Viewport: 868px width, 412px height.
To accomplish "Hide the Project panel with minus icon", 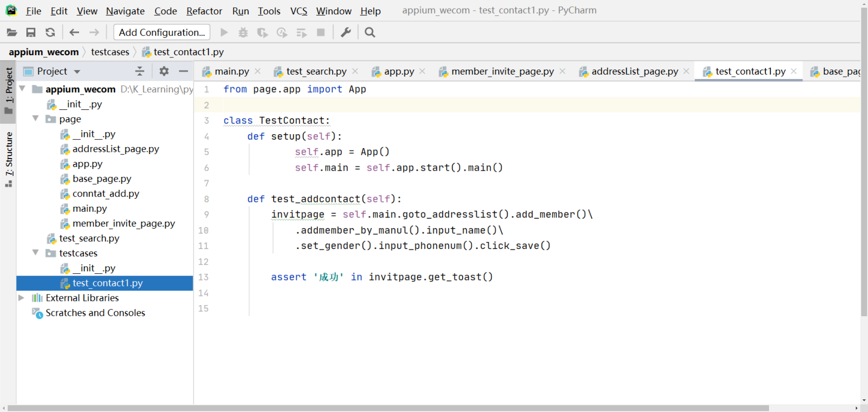I will click(183, 71).
